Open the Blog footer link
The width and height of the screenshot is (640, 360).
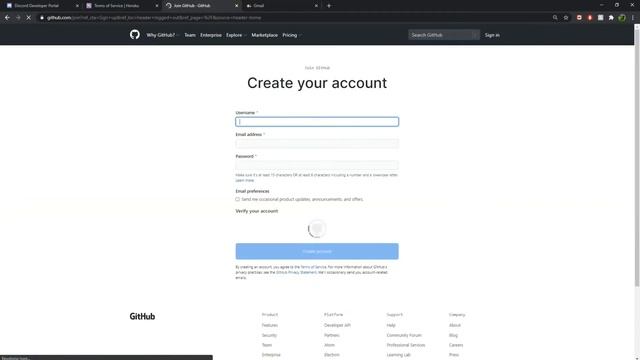[x=453, y=335]
